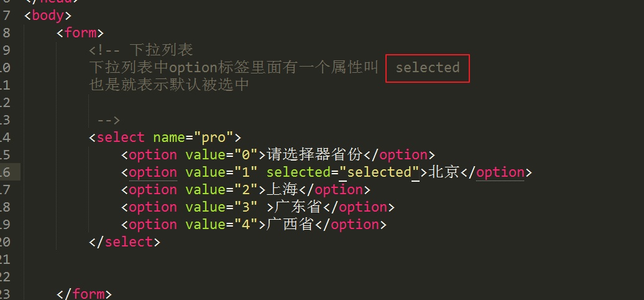Click the option text 请选择器省份
The width and height of the screenshot is (644, 300).
[315, 155]
